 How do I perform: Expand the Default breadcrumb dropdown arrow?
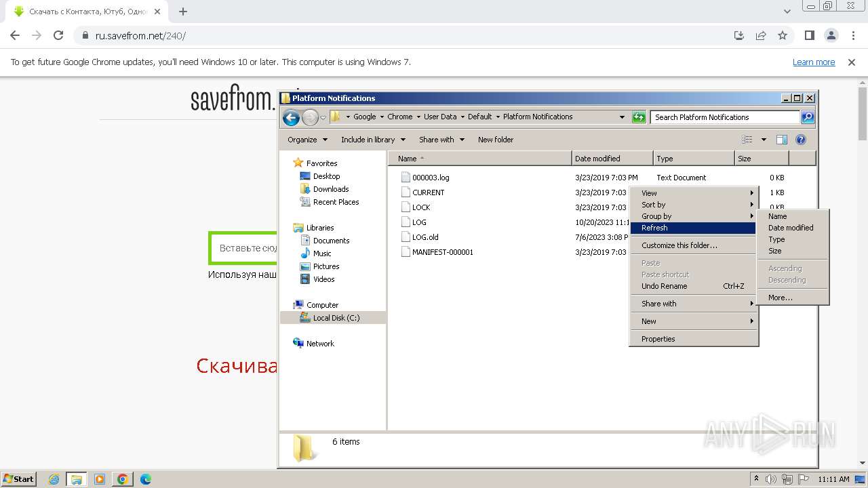click(x=498, y=117)
